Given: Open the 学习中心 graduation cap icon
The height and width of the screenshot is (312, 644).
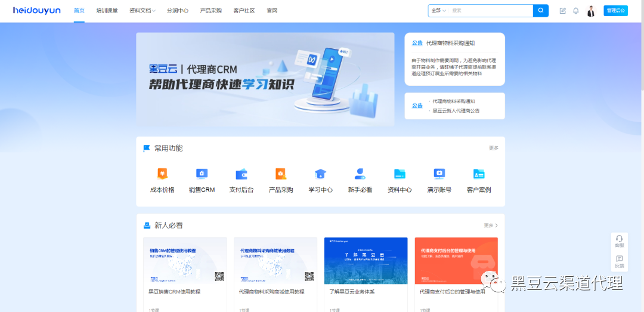Looking at the screenshot, I should point(320,174).
